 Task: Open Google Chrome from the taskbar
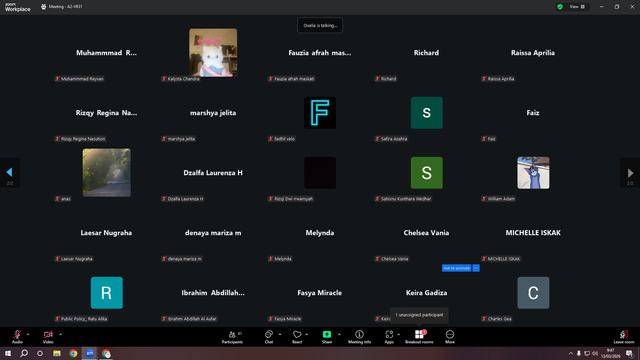click(x=73, y=353)
